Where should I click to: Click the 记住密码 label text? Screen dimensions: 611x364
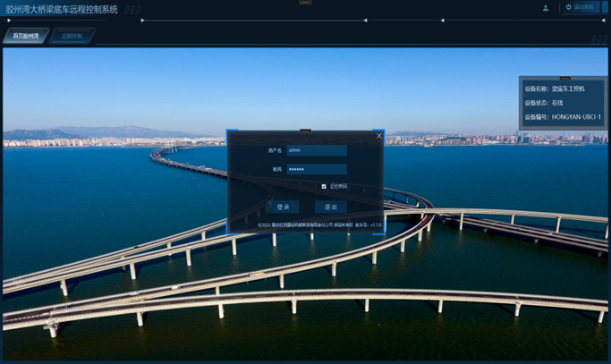tap(338, 187)
